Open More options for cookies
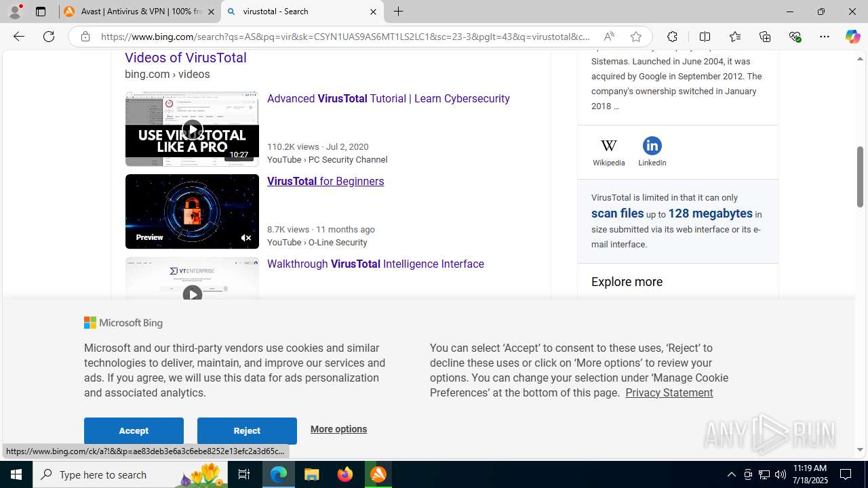 coord(338,429)
